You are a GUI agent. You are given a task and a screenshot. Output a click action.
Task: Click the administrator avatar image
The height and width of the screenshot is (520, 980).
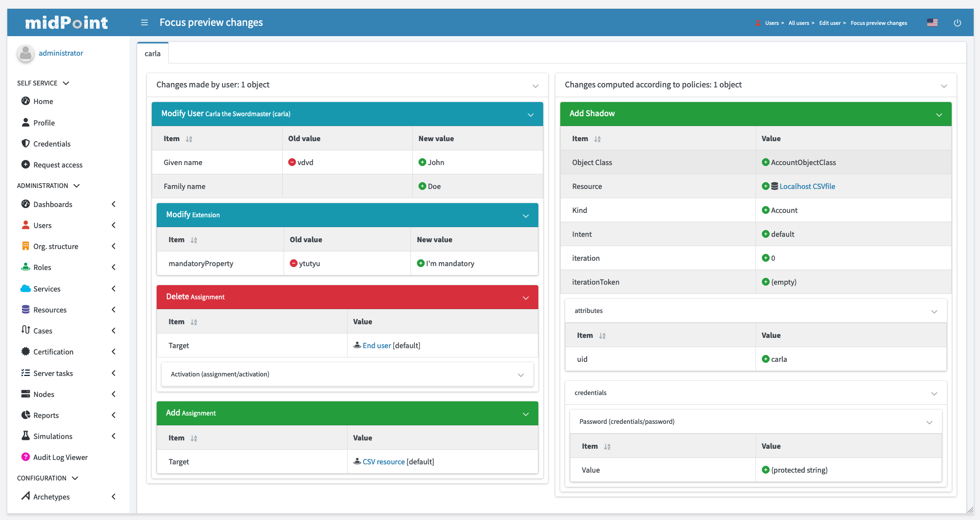pos(25,53)
